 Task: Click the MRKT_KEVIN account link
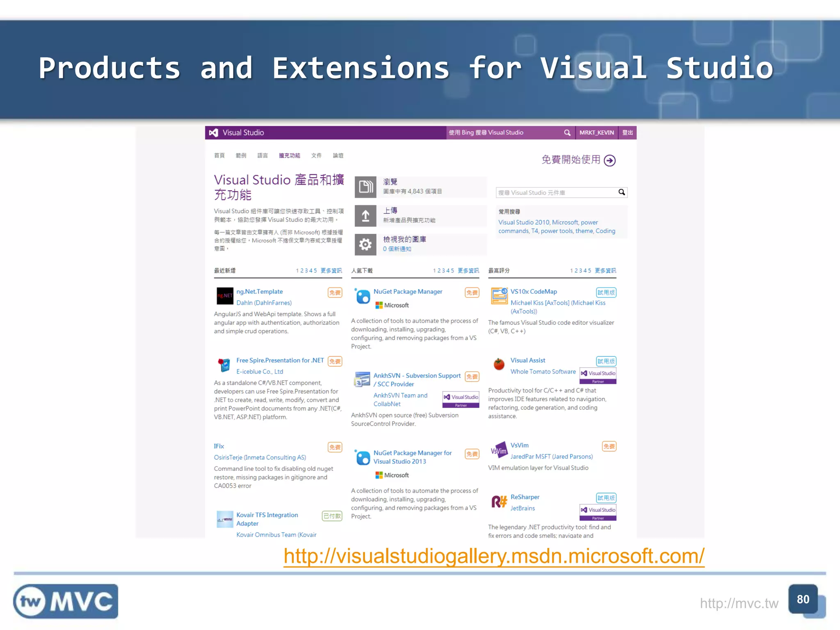pyautogui.click(x=596, y=132)
